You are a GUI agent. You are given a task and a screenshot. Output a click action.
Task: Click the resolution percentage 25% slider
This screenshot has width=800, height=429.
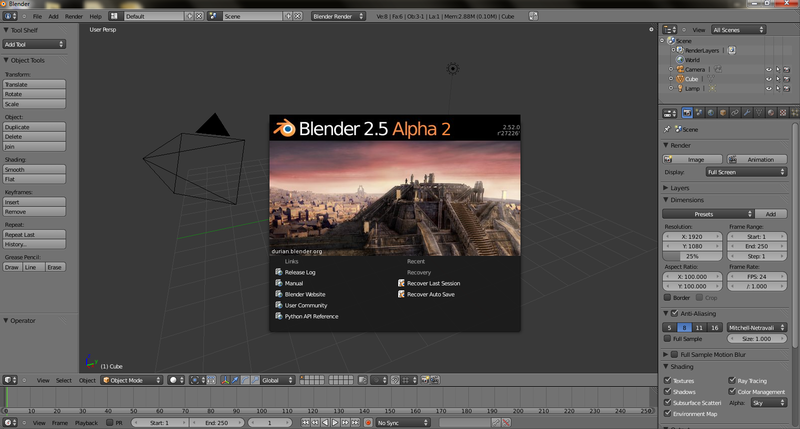692,256
